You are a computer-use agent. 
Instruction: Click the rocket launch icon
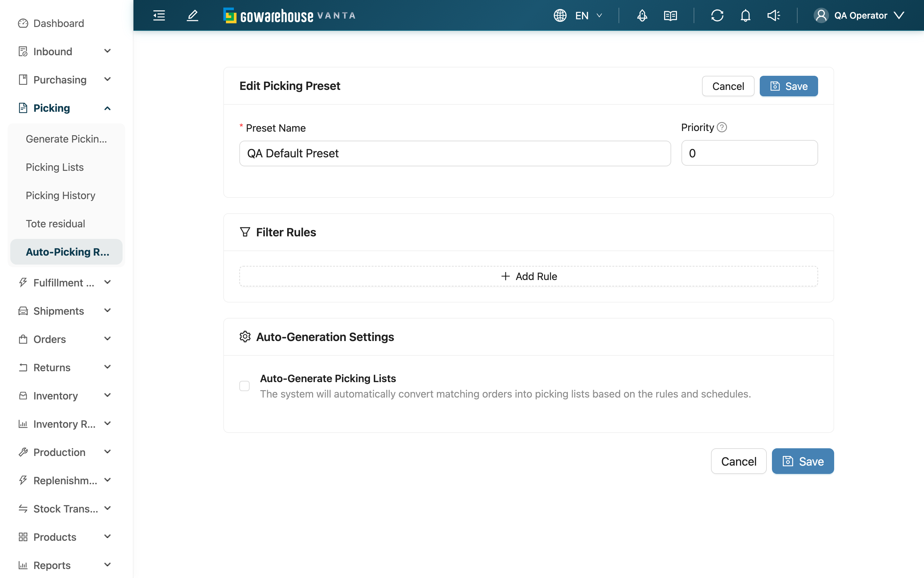642,16
